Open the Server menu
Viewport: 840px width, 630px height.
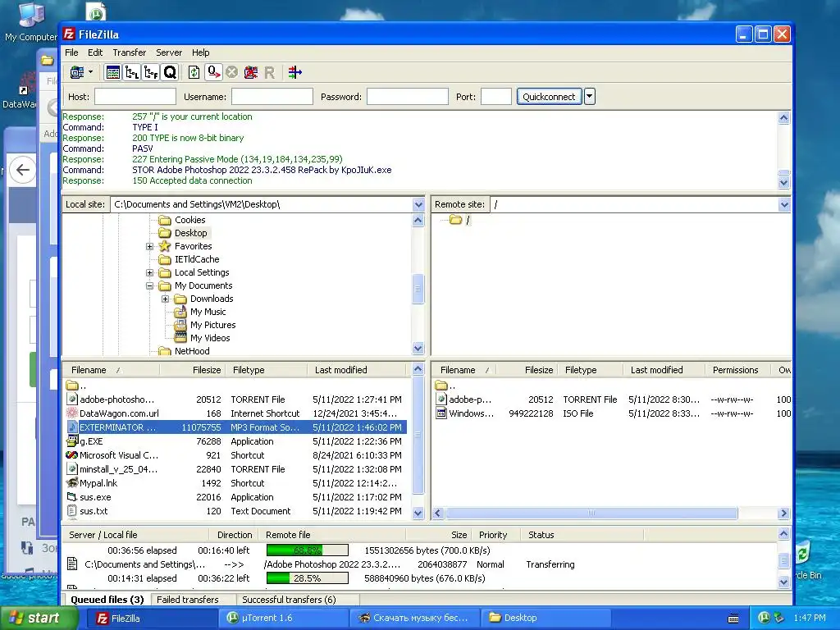[x=169, y=52]
